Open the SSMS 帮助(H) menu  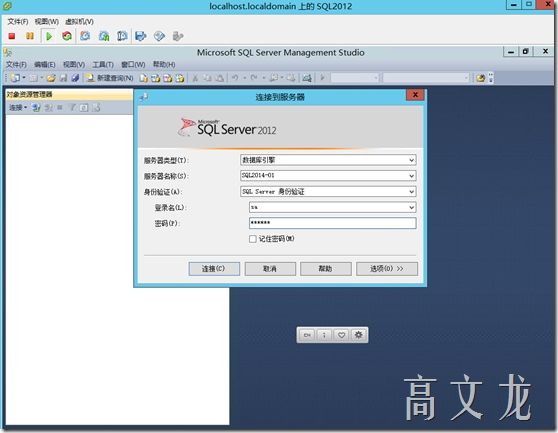(x=164, y=64)
